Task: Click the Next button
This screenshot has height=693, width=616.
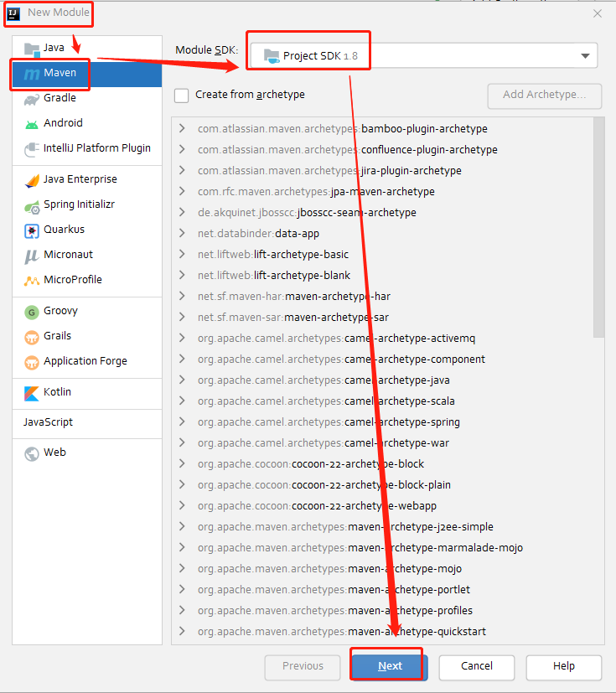Action: pyautogui.click(x=390, y=666)
